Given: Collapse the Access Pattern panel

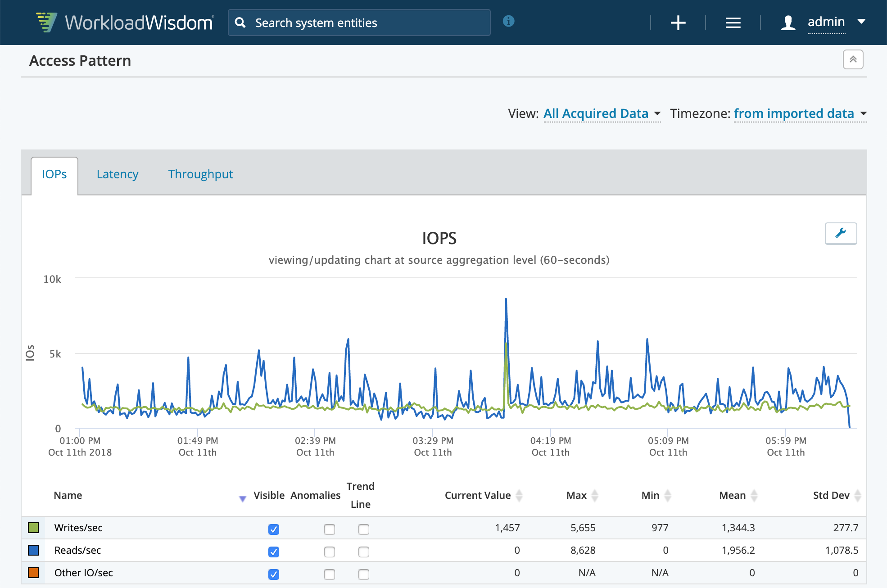Looking at the screenshot, I should pyautogui.click(x=853, y=59).
